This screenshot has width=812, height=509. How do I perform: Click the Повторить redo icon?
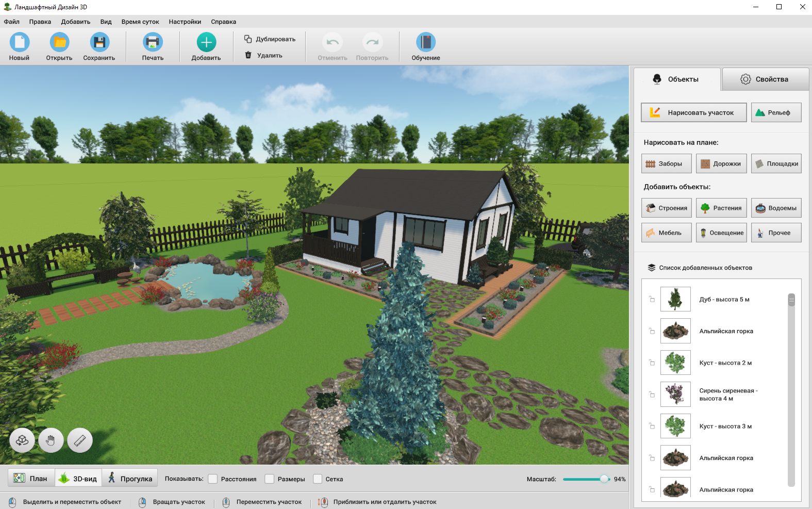372,42
